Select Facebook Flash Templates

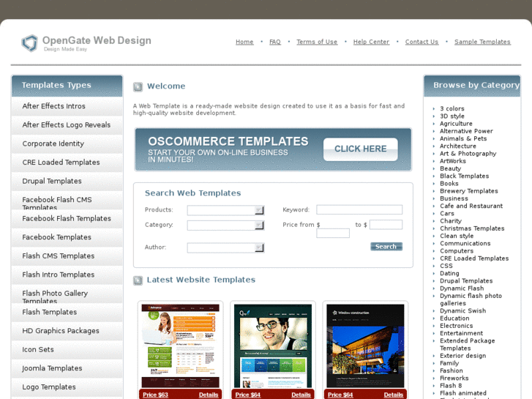pos(67,219)
